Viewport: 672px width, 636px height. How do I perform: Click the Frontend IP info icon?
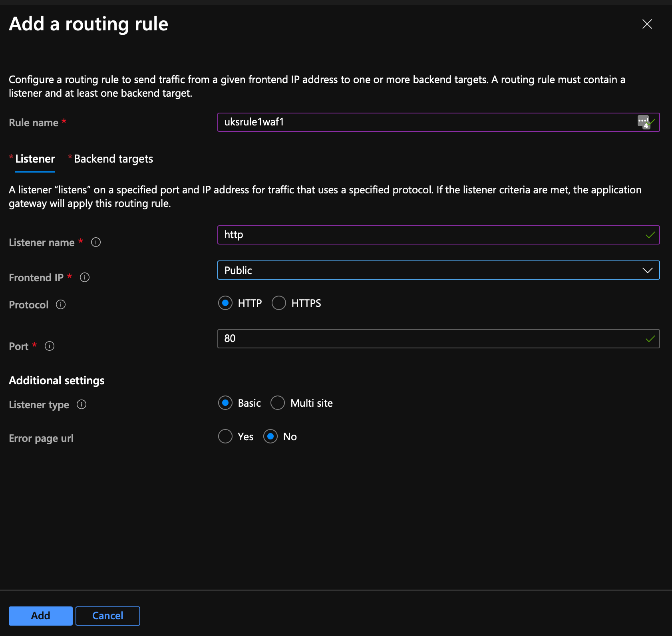click(85, 277)
